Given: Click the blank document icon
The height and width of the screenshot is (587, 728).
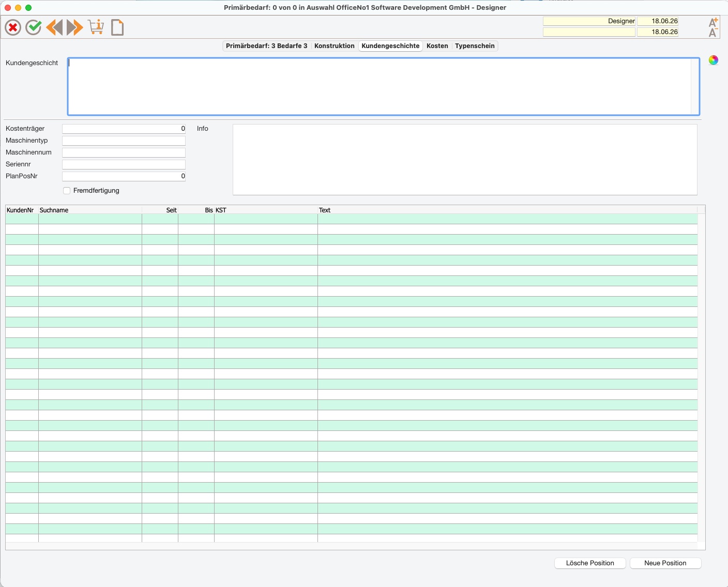Looking at the screenshot, I should [x=117, y=27].
